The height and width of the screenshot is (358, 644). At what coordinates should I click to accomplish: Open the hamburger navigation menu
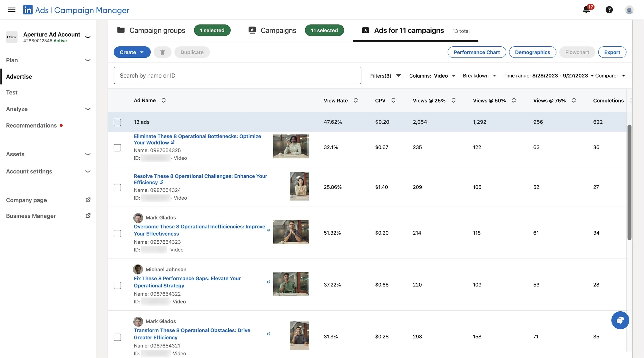(12, 10)
